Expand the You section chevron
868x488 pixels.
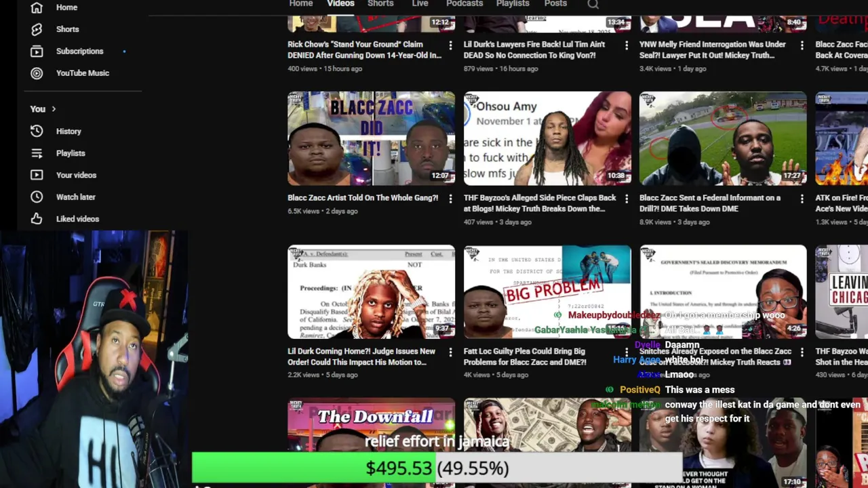point(54,109)
